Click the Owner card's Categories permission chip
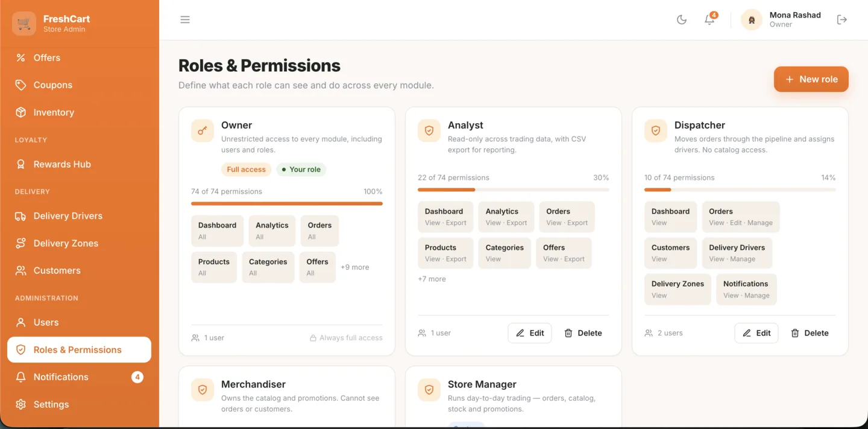This screenshot has width=868, height=429. (x=268, y=267)
